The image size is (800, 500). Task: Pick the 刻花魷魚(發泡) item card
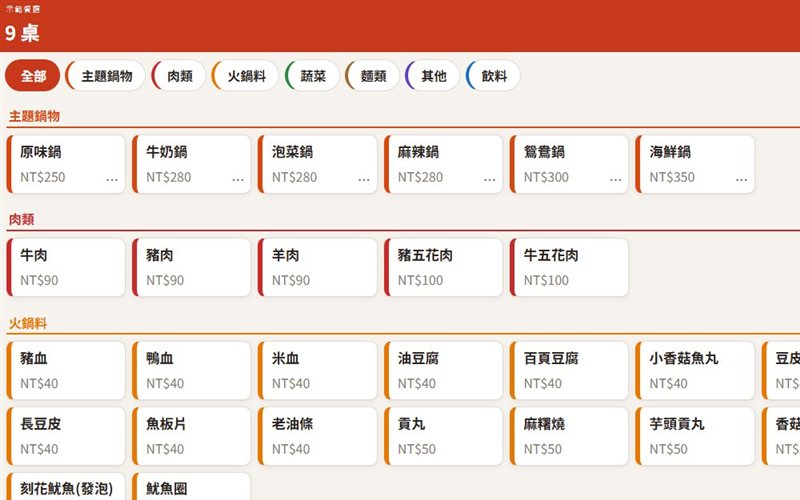pyautogui.click(x=66, y=486)
